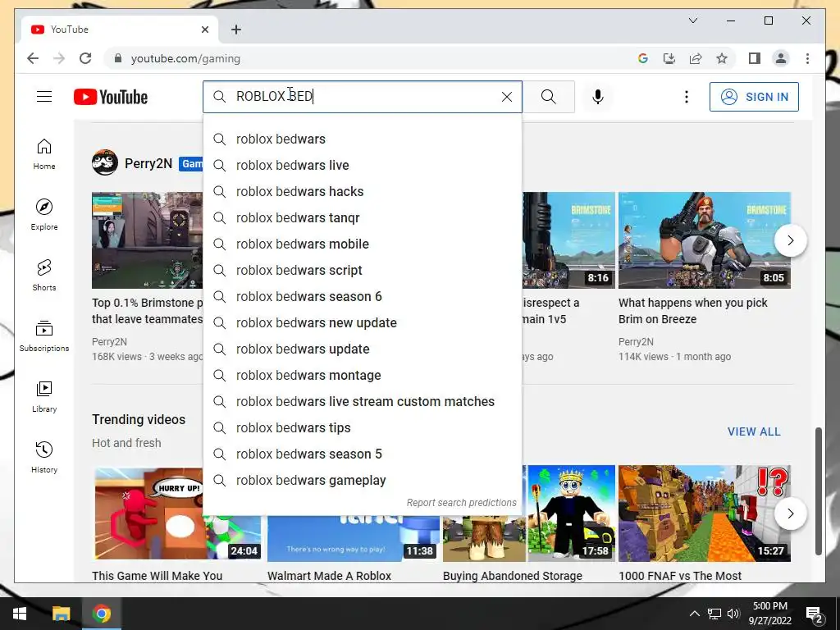Open the YouTube hamburger guide menu

click(44, 97)
